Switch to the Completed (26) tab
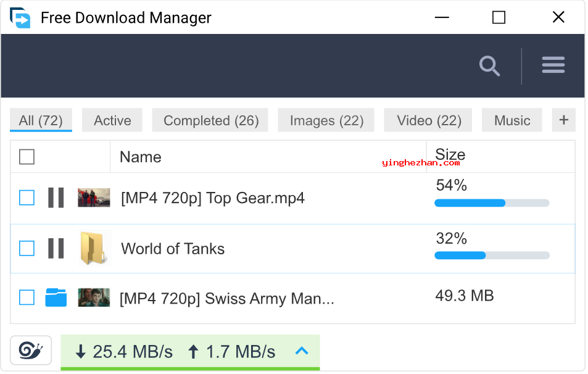 click(x=210, y=120)
